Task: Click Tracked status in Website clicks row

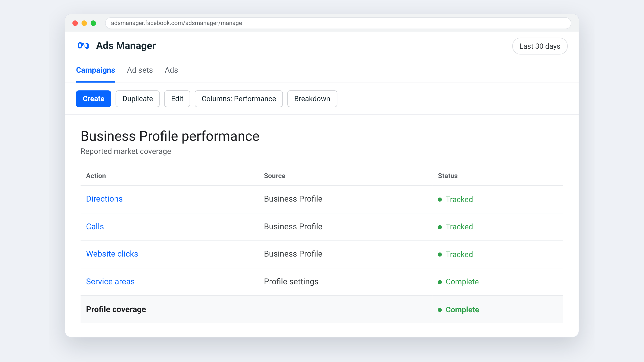Action: pyautogui.click(x=455, y=254)
